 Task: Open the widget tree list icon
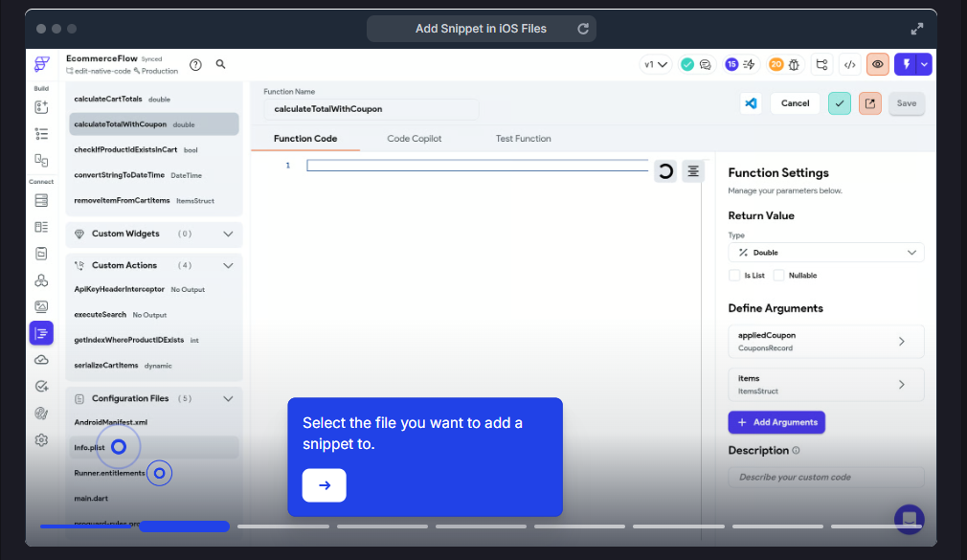click(41, 134)
